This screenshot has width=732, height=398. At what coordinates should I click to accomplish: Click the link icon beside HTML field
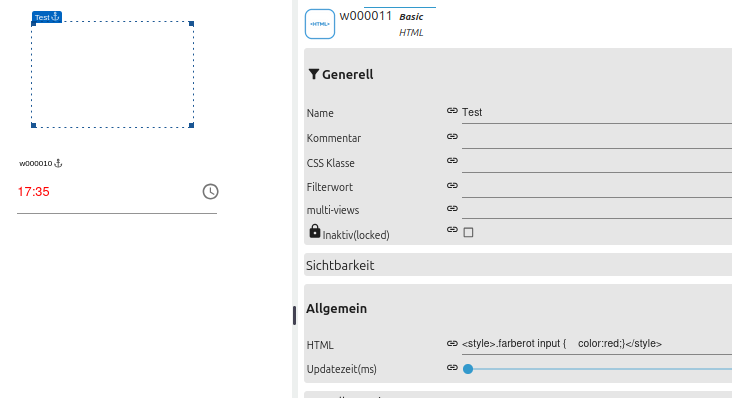click(x=452, y=343)
